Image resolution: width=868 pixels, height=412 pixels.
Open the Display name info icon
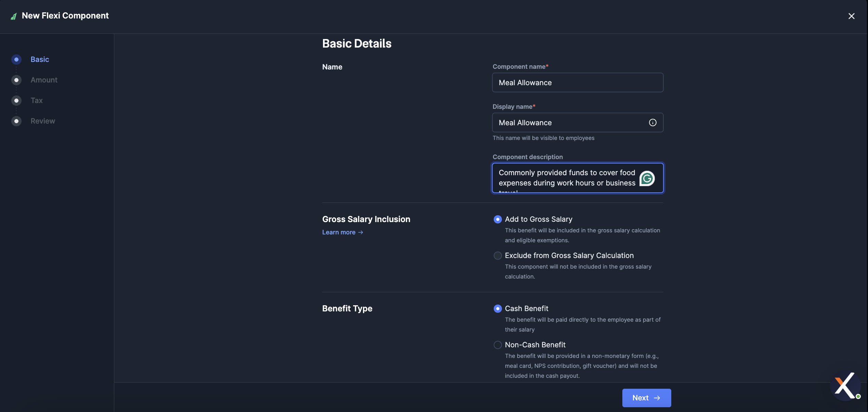652,123
